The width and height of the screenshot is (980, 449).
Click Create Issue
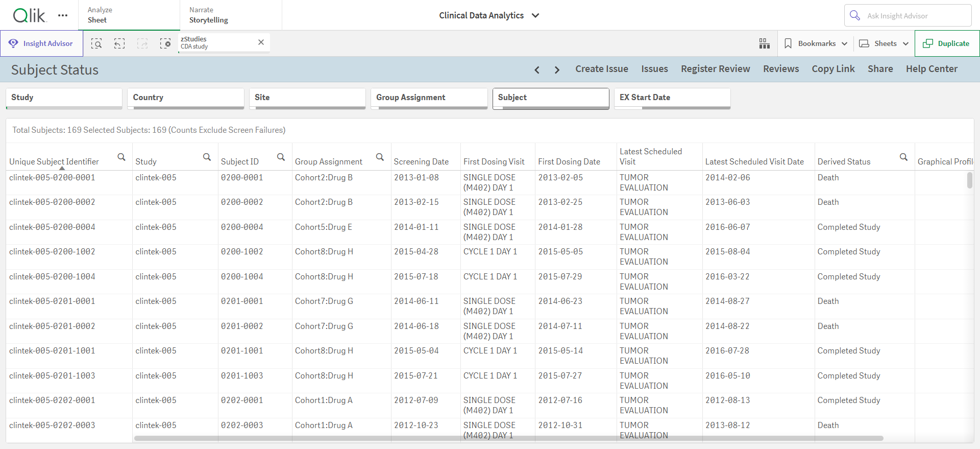602,69
